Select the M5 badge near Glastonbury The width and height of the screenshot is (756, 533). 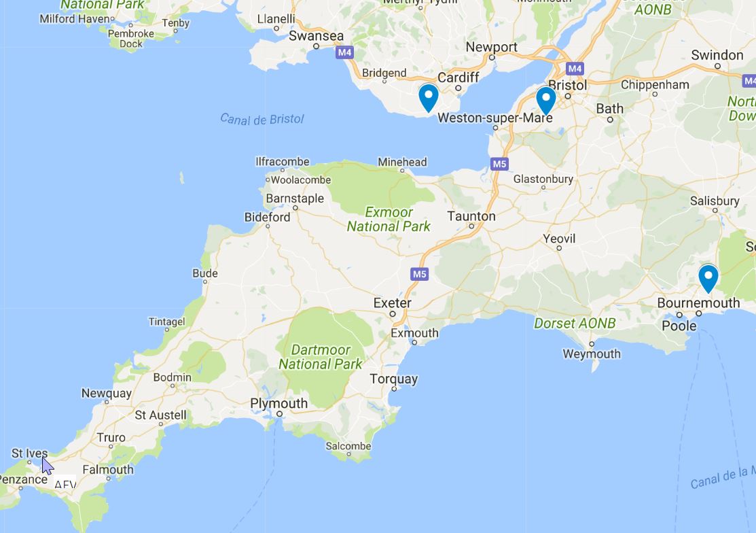click(499, 164)
